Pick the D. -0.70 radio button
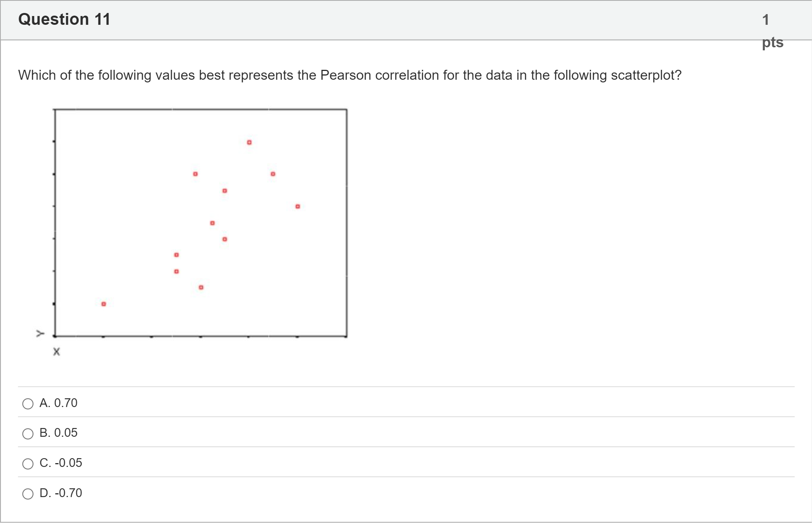The width and height of the screenshot is (812, 523). (28, 494)
